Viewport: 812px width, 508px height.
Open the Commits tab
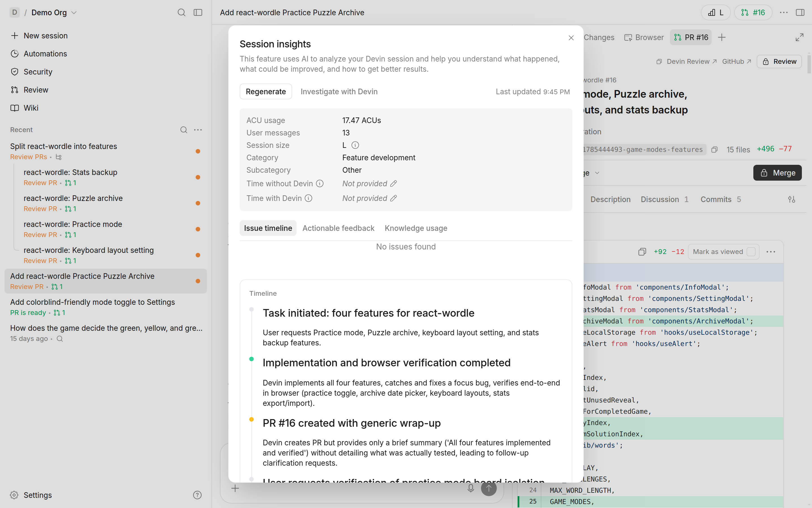pos(720,199)
